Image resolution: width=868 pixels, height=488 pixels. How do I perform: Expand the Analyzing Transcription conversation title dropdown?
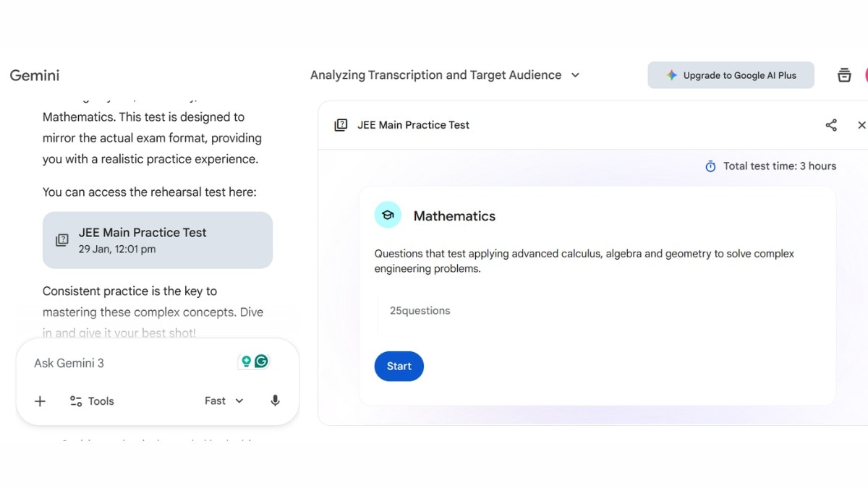coord(575,74)
